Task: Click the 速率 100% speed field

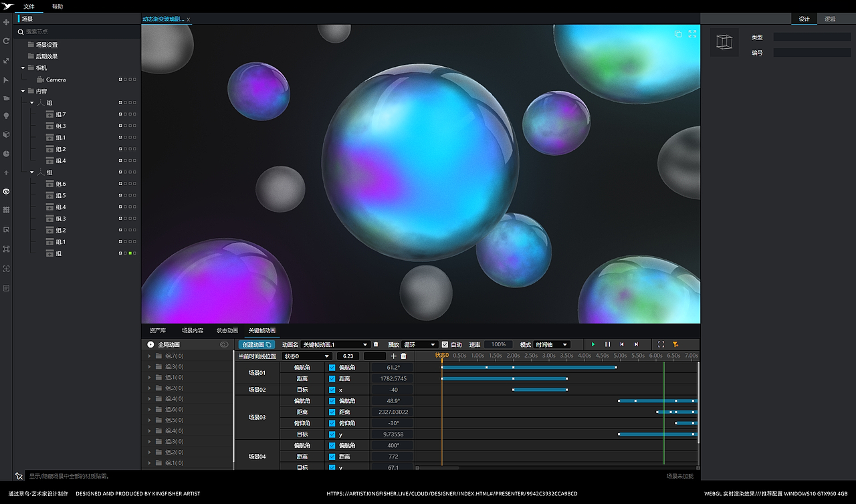Action: tap(498, 345)
